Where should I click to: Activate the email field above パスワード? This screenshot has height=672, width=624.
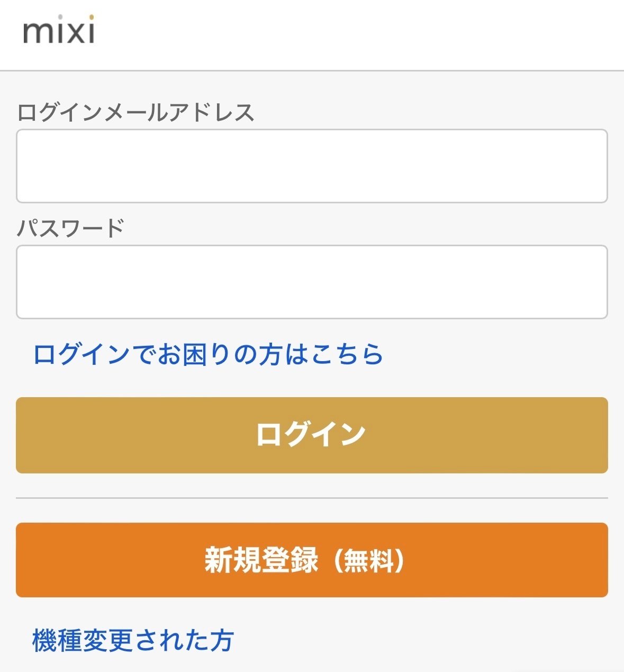pos(312,166)
